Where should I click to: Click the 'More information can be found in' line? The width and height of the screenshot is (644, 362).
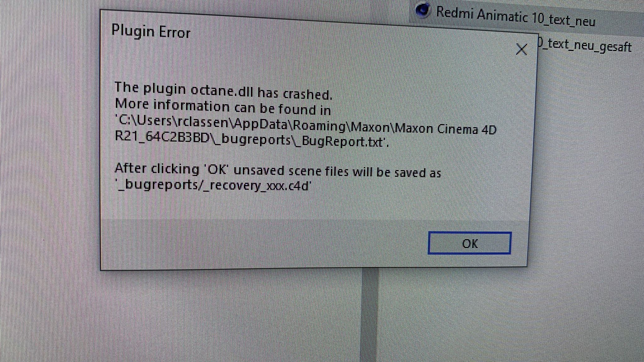pyautogui.click(x=223, y=107)
